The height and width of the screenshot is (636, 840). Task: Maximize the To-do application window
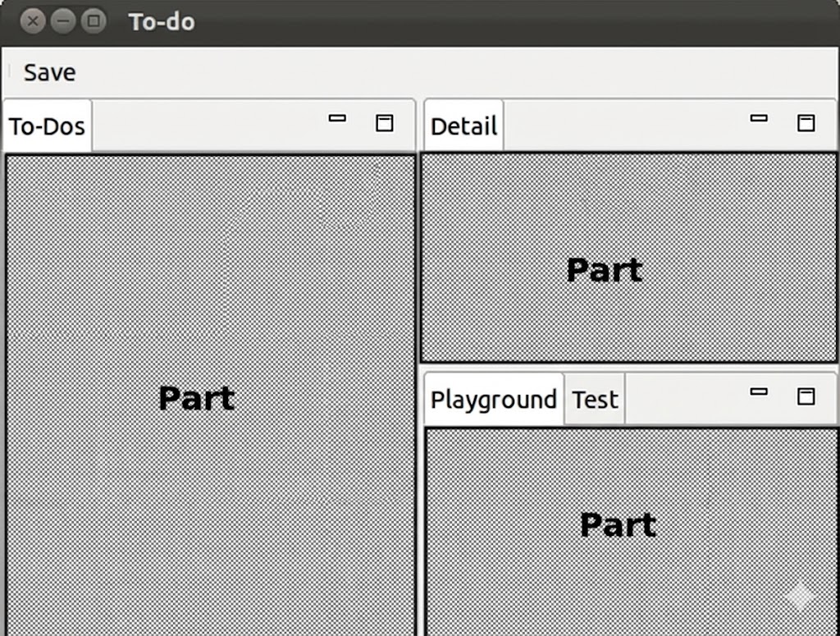pyautogui.click(x=94, y=21)
